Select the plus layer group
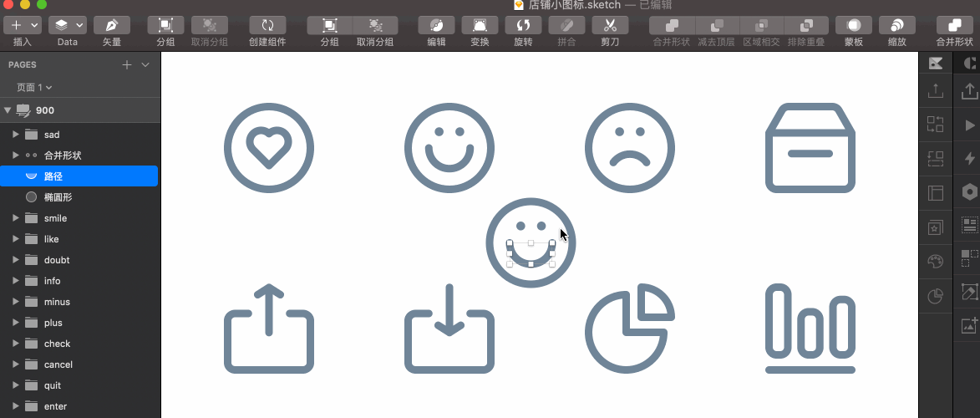Viewport: 980px width, 418px height. coord(80,323)
